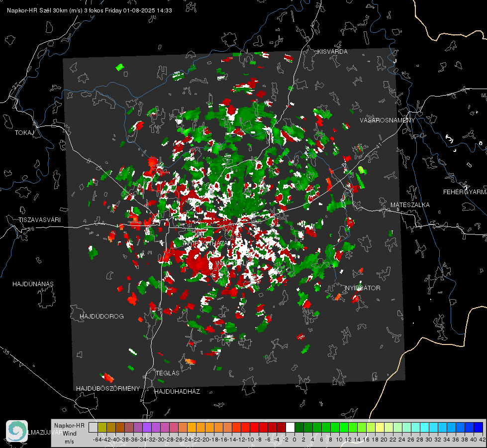The width and height of the screenshot is (487, 448).
Task: Click the TOKAJ town label
Action: coord(24,133)
